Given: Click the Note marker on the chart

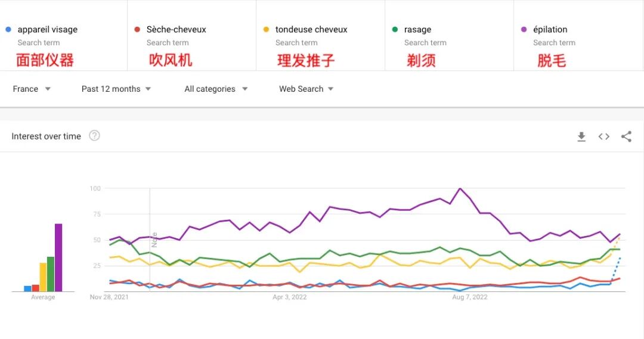Looking at the screenshot, I should click(154, 239).
